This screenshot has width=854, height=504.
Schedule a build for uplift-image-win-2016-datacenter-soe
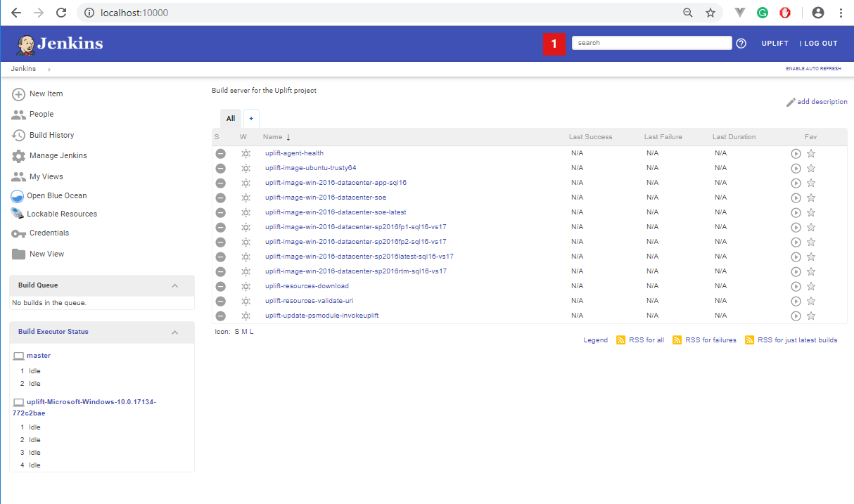click(796, 198)
